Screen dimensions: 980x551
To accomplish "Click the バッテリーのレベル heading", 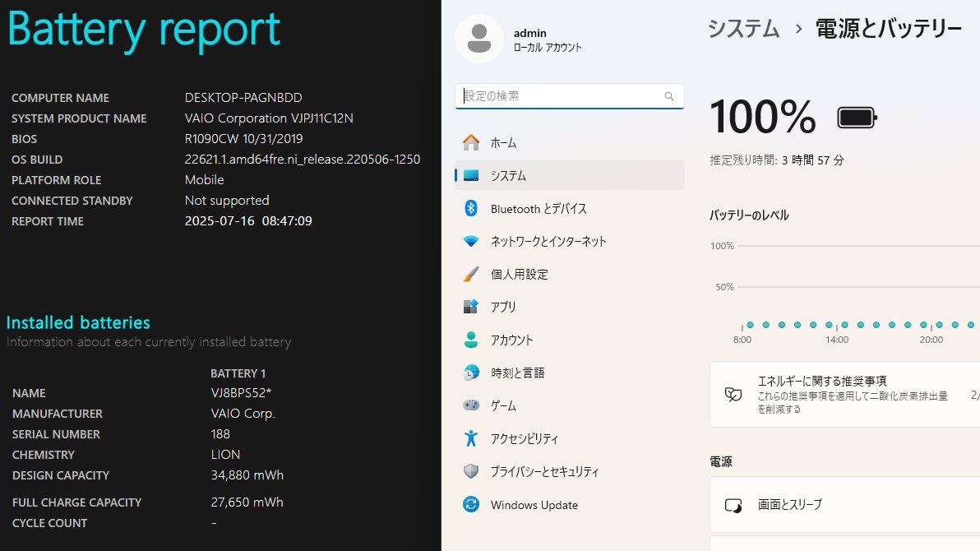I will tap(749, 215).
